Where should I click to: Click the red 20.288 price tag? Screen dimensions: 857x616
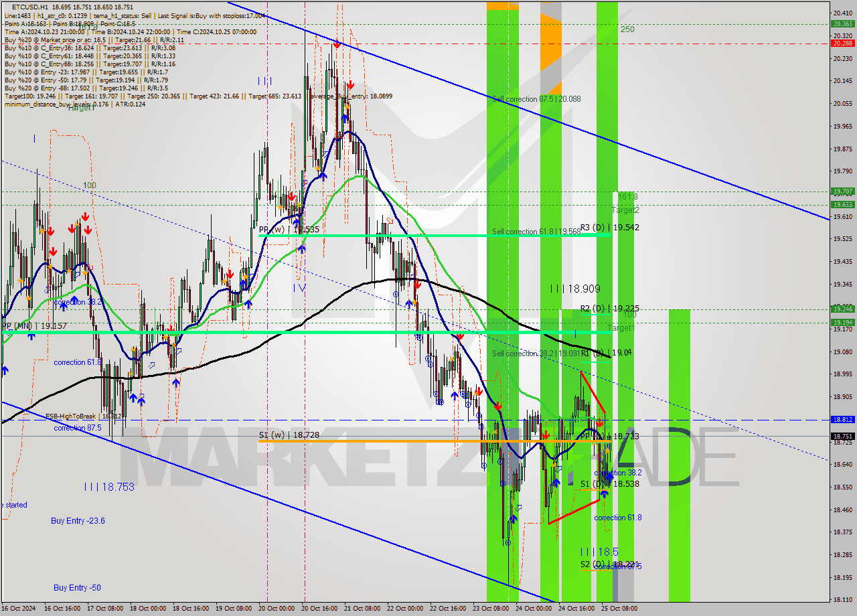842,43
